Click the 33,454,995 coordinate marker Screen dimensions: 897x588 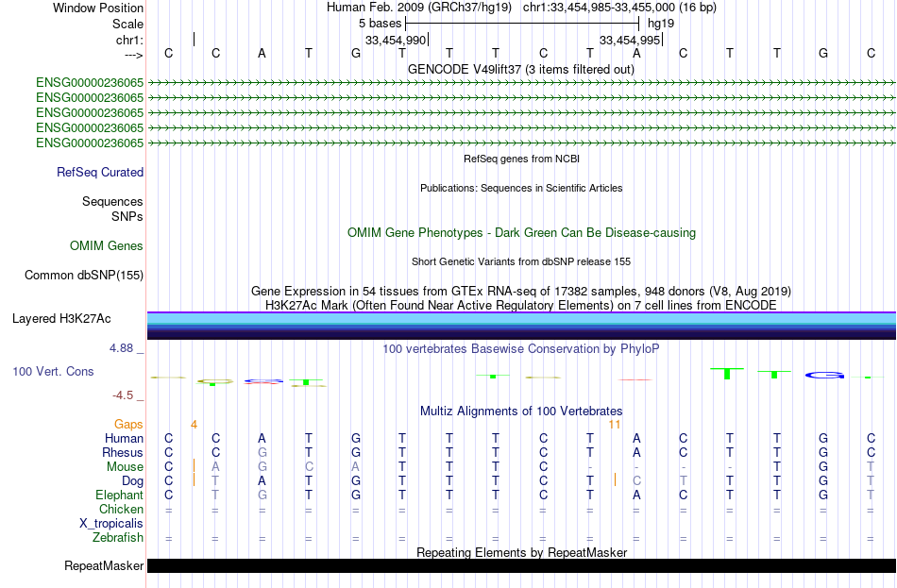630,40
